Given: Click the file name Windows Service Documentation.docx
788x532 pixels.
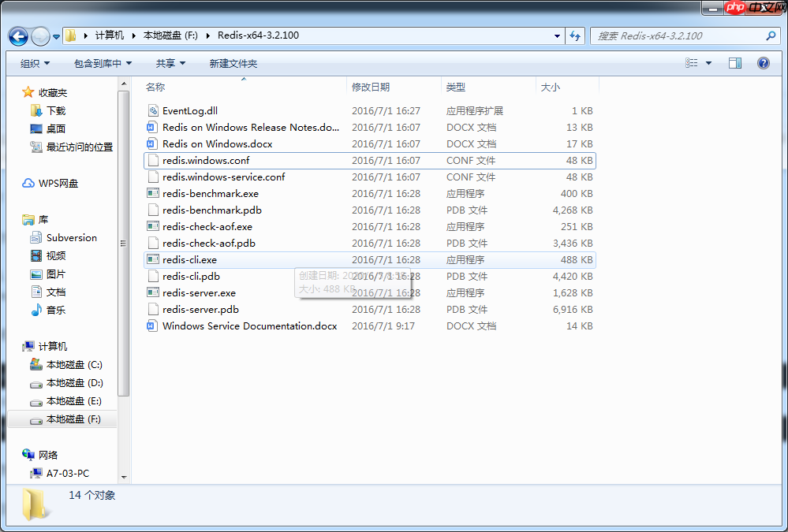Looking at the screenshot, I should (250, 326).
